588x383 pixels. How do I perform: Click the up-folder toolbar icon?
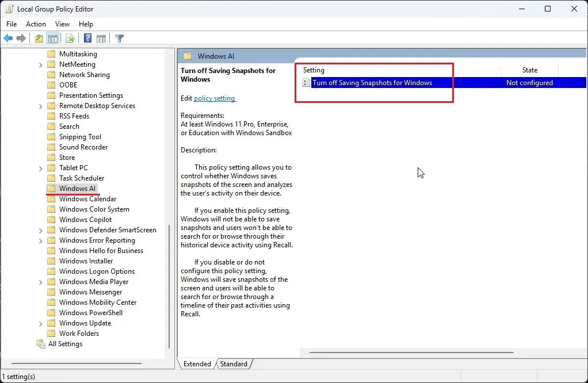[39, 38]
